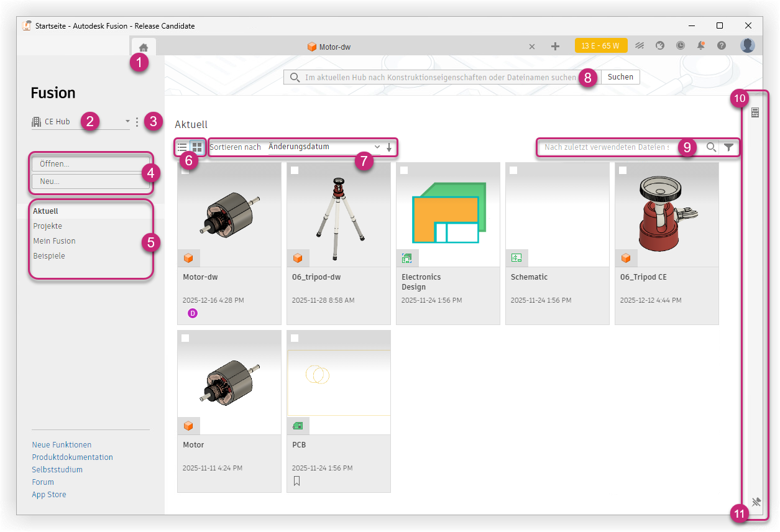Click the Schematic card title
This screenshot has height=532, width=780.
click(530, 277)
